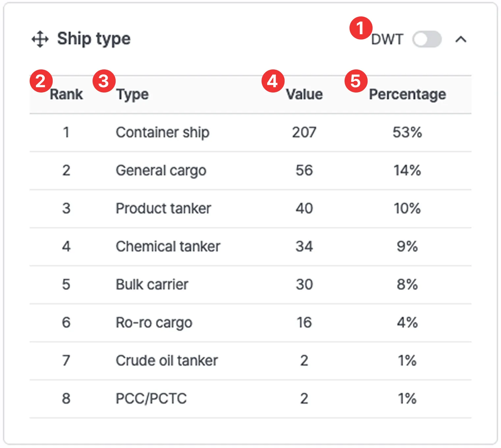501x448 pixels.
Task: Select the Crude oil tanker row
Action: [167, 361]
